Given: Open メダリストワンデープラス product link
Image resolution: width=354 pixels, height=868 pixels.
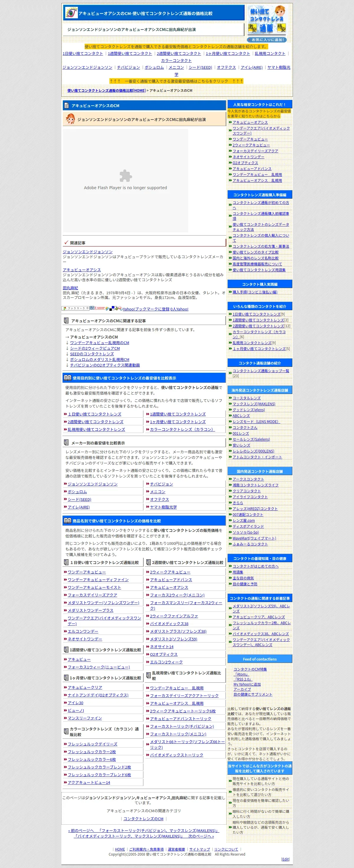Looking at the screenshot, I should click(90, 610).
